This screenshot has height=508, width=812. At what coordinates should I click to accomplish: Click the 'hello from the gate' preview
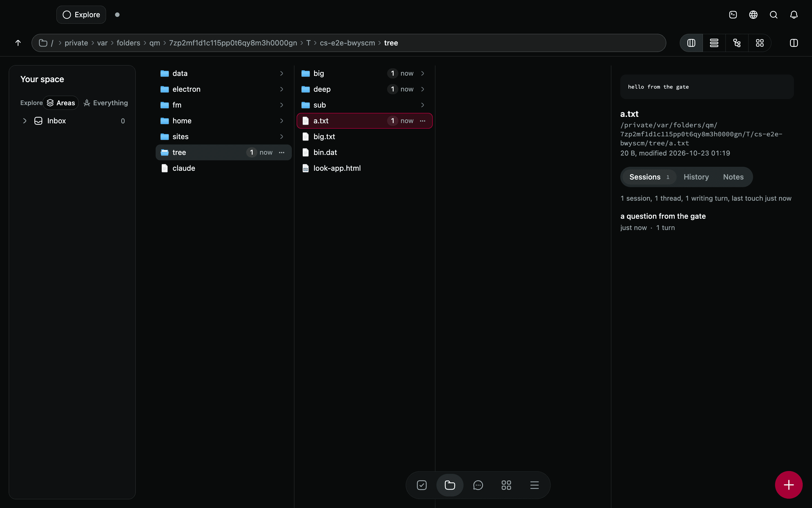point(707,87)
